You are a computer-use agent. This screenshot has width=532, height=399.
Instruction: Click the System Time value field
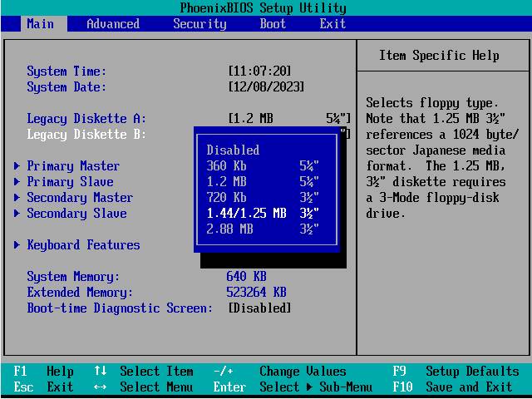click(x=259, y=71)
